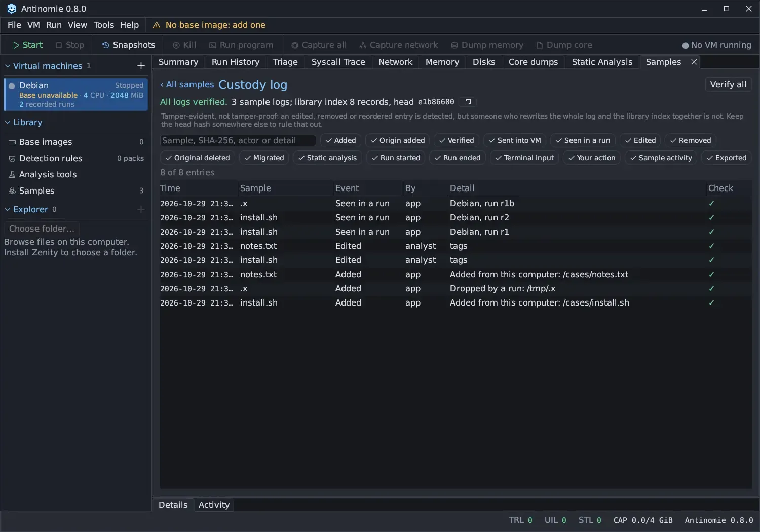The image size is (760, 532).
Task: Toggle the Terminal input filter chip
Action: [x=524, y=158]
